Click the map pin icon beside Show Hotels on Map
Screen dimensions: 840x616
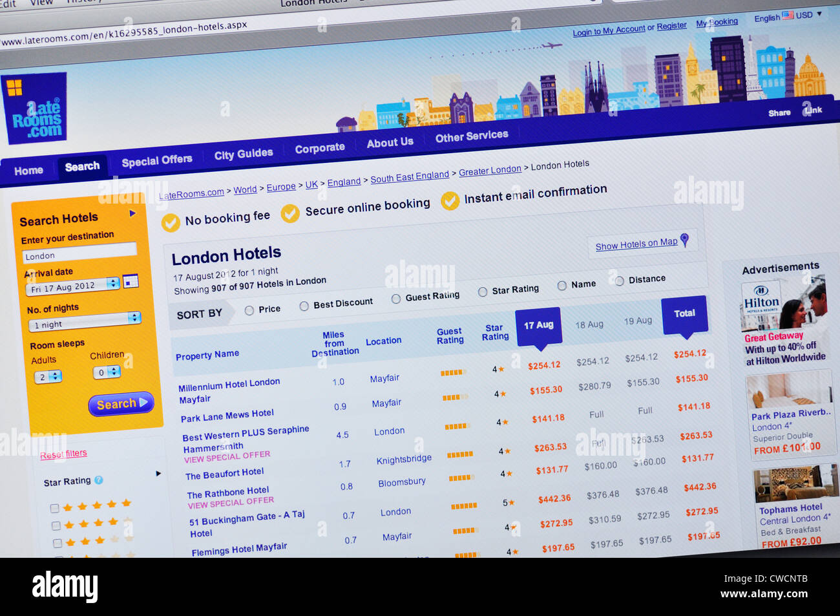coord(685,240)
